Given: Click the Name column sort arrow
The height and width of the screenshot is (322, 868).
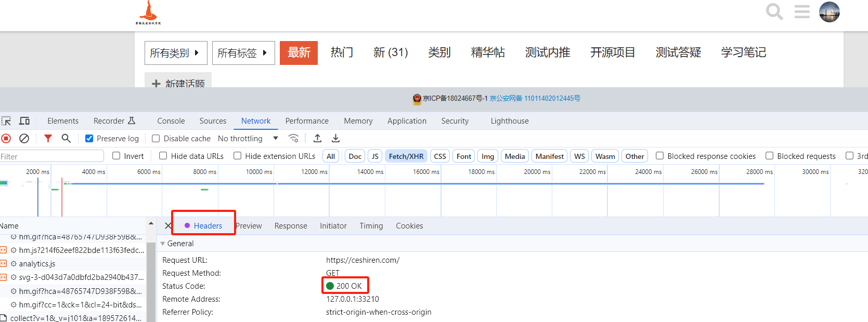Looking at the screenshot, I should [151, 224].
